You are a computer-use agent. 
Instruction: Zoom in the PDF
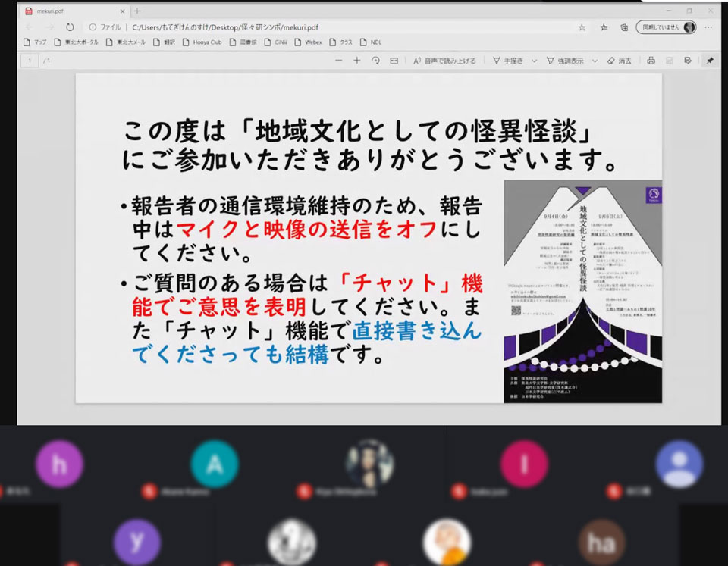tap(356, 61)
